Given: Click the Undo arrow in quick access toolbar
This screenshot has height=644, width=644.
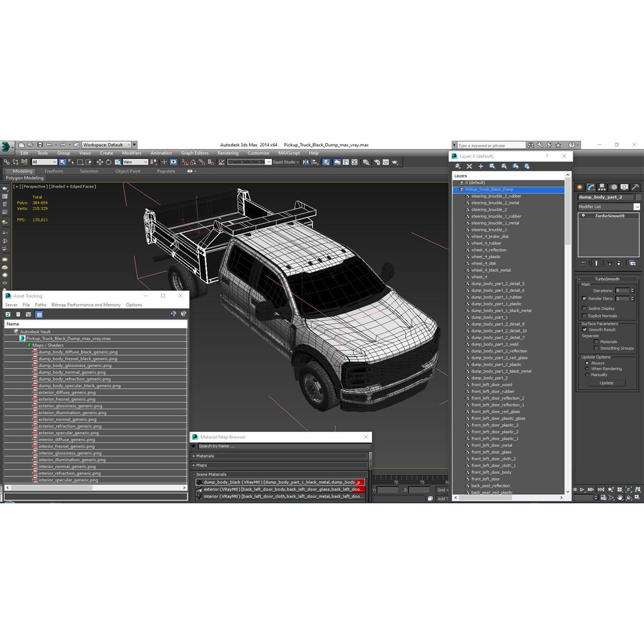Looking at the screenshot, I should pyautogui.click(x=49, y=144).
